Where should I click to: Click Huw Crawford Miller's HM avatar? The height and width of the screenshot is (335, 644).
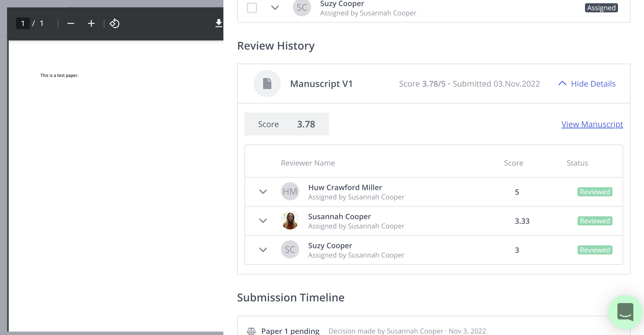290,191
